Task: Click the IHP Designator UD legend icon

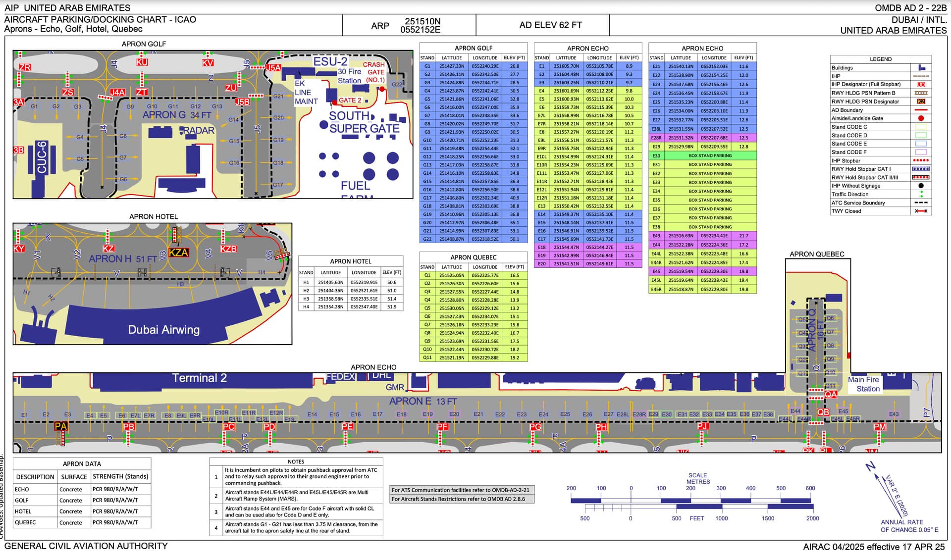Action: 921,85
